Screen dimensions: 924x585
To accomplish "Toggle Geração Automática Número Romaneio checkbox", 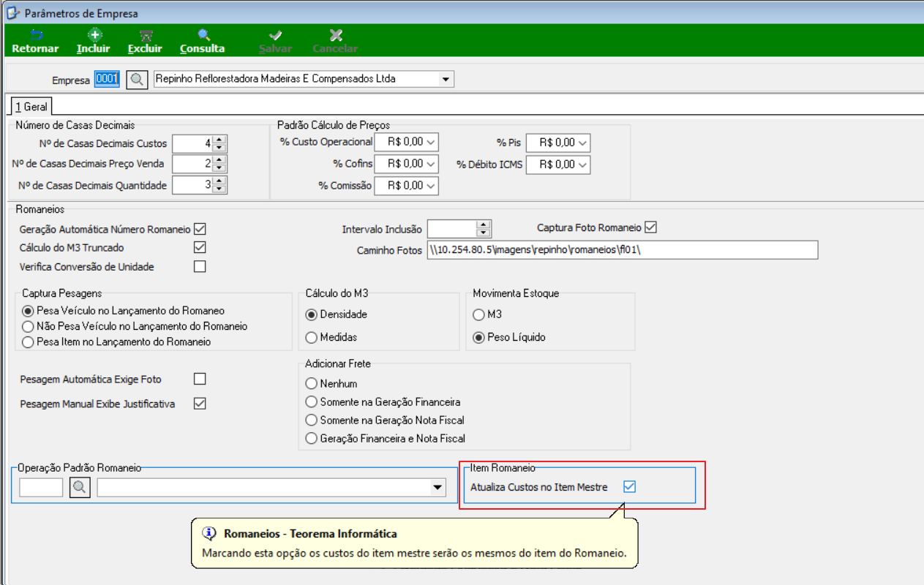I will [x=200, y=229].
